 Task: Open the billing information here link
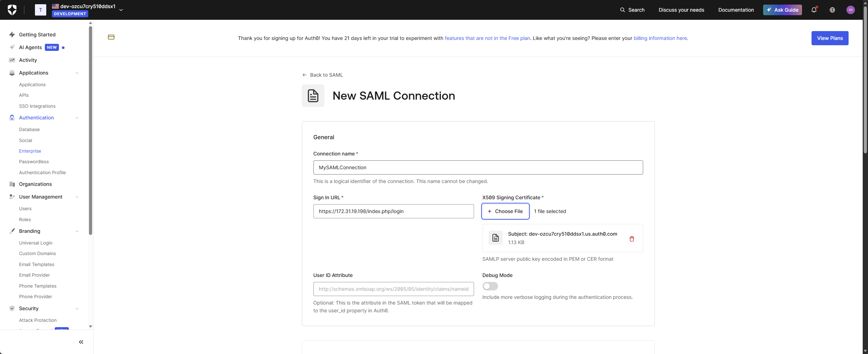[660, 38]
